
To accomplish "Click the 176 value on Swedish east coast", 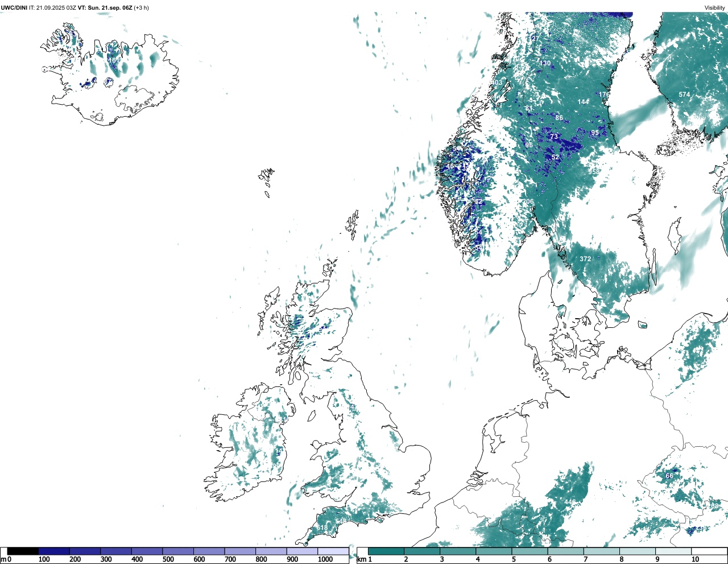I will (x=604, y=94).
